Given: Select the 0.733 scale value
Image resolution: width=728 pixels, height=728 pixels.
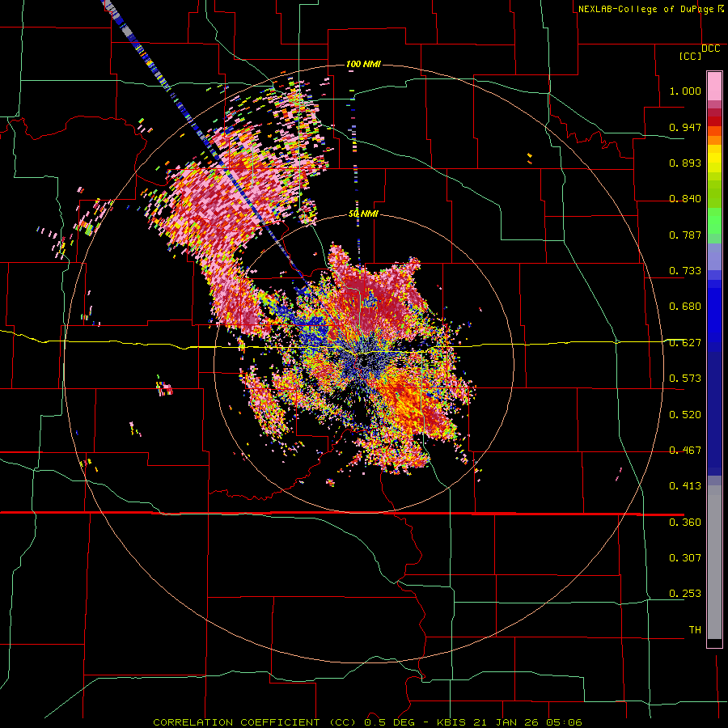Looking at the screenshot, I should 685,271.
